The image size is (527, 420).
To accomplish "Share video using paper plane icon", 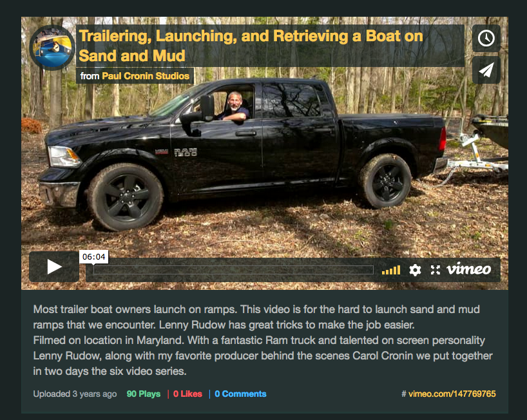I will [x=486, y=70].
